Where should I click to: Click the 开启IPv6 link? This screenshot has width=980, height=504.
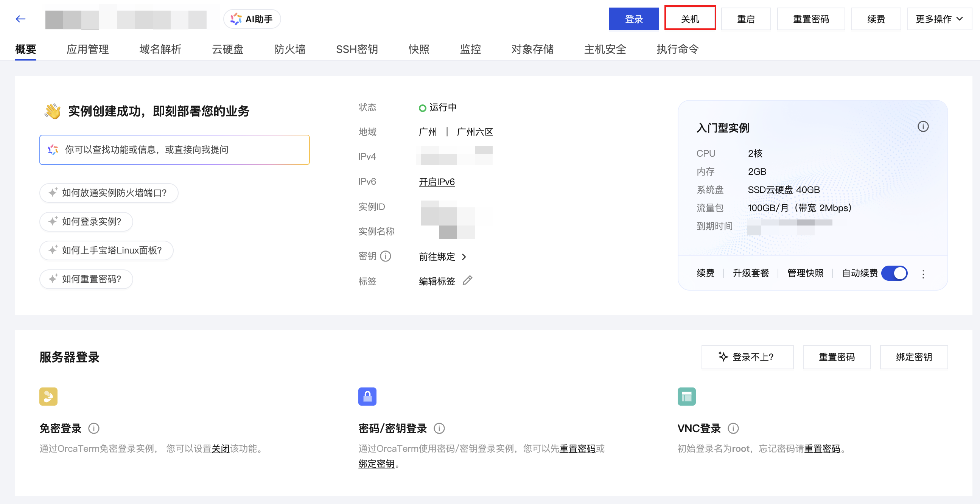(436, 182)
